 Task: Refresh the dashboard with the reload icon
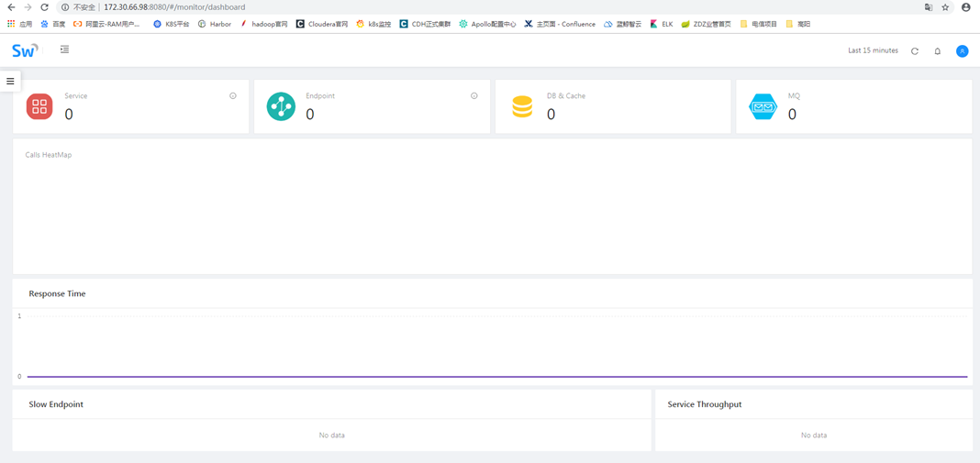click(x=914, y=50)
